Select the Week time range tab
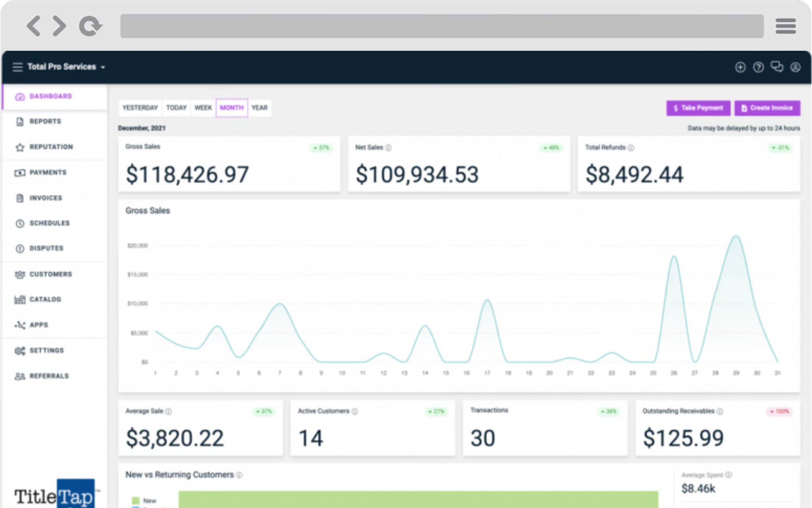 (203, 108)
